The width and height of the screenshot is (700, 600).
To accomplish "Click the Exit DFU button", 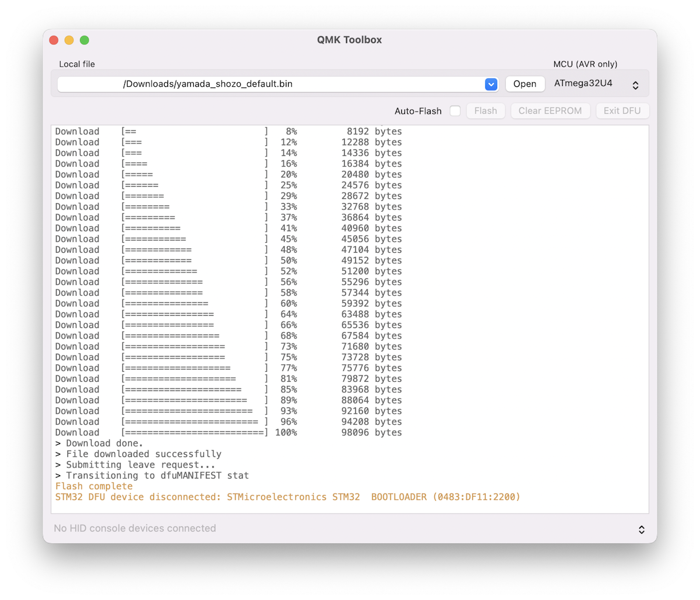I will click(x=622, y=111).
